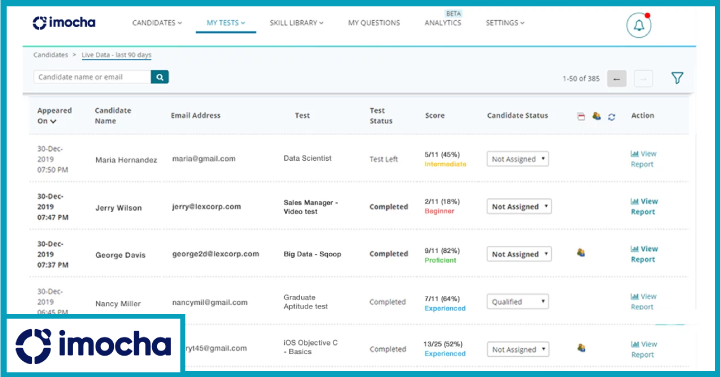
Task: Click Beginner score label
Action: click(439, 211)
